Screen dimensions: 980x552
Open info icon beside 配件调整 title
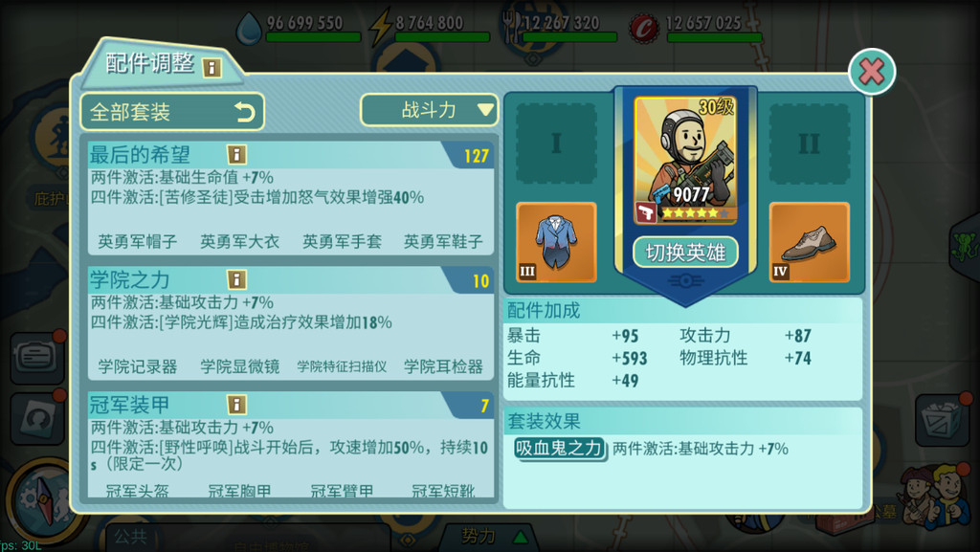click(x=212, y=67)
